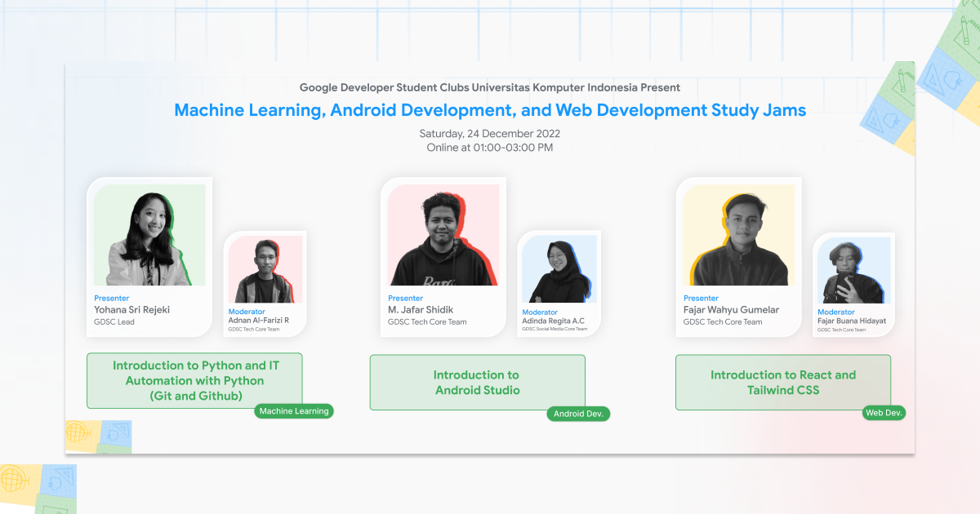Viewport: 980px width, 514px height.
Task: Select the Web Dev. tag badge
Action: tap(884, 413)
